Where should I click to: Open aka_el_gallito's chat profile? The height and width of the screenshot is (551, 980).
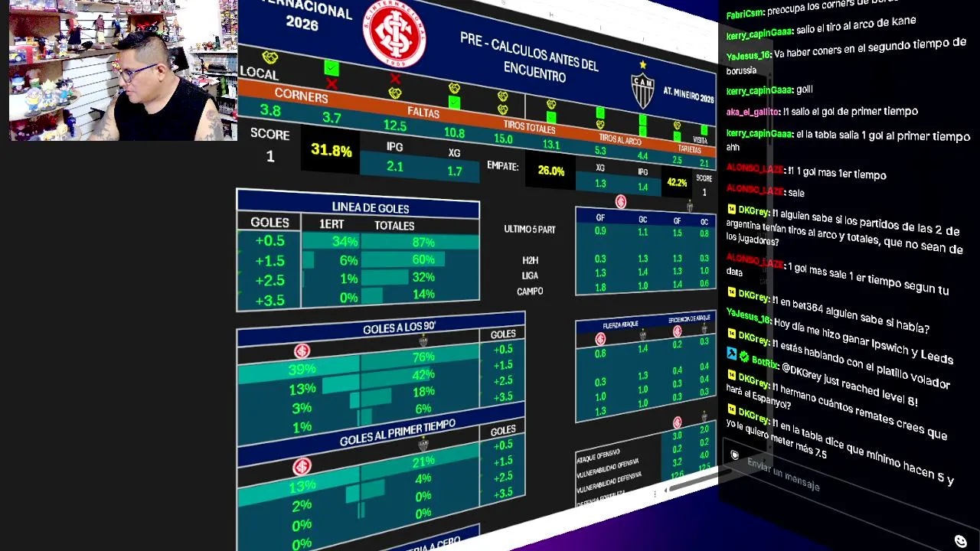coord(752,112)
